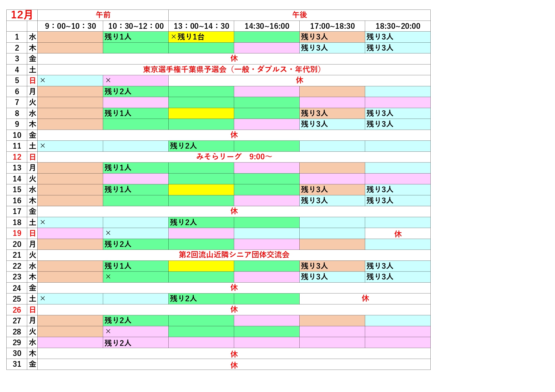Click first × mark in day 5 morning
Viewport: 555px width, 392px height.
pos(43,80)
